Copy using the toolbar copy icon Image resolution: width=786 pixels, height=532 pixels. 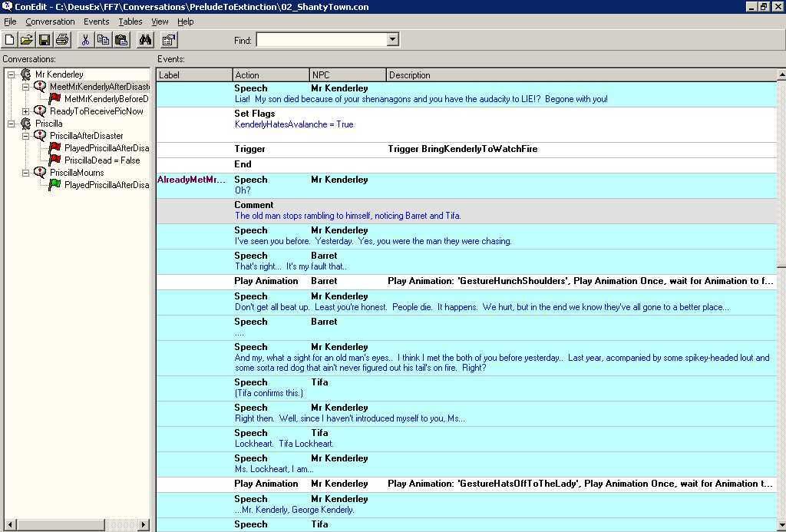tap(104, 40)
